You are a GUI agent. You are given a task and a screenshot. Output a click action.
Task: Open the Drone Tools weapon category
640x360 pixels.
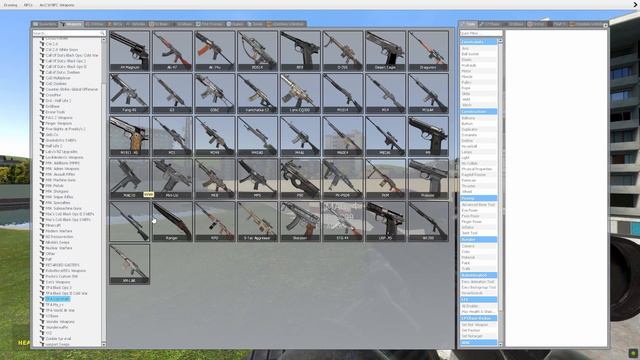tap(55, 112)
